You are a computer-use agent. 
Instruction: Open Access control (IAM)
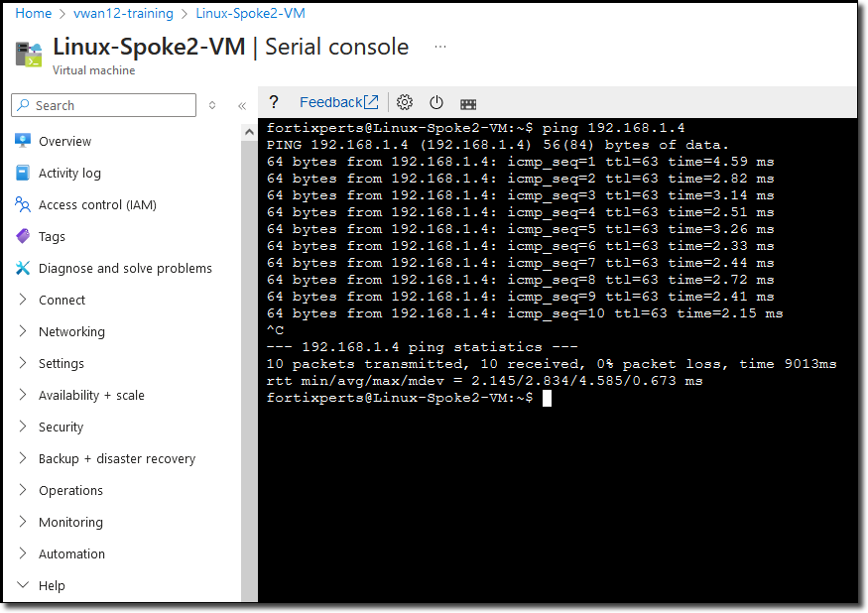point(97,205)
